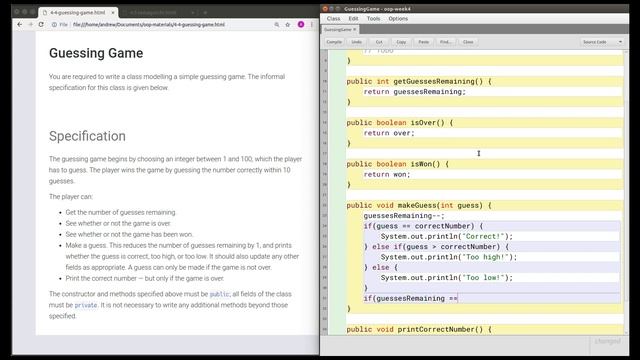Click the 'Print the correct number' bullet
Image resolution: width=640 pixels, height=360 pixels.
coord(144,278)
